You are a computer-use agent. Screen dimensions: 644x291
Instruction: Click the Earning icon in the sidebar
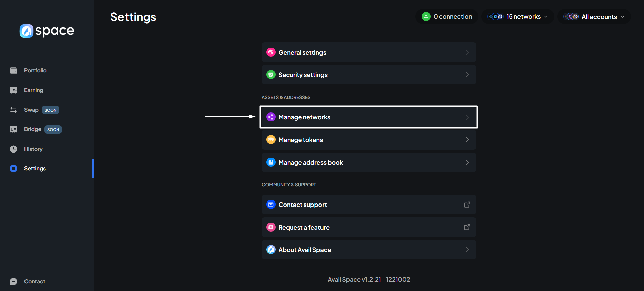[x=14, y=90]
